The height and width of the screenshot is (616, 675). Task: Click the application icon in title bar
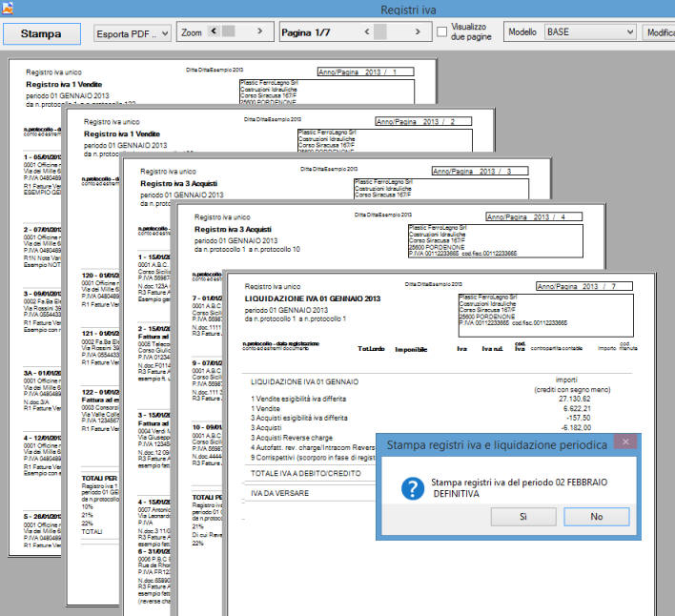[x=7, y=8]
